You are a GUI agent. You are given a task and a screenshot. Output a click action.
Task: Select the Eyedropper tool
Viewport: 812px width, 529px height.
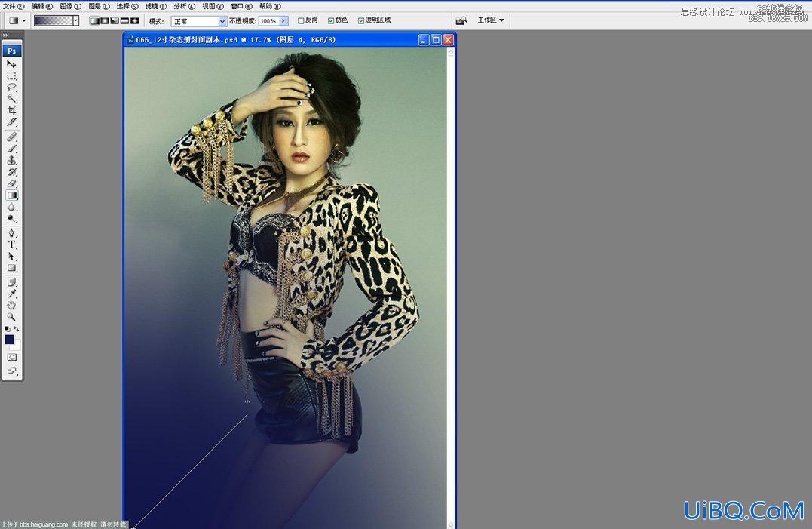point(11,294)
